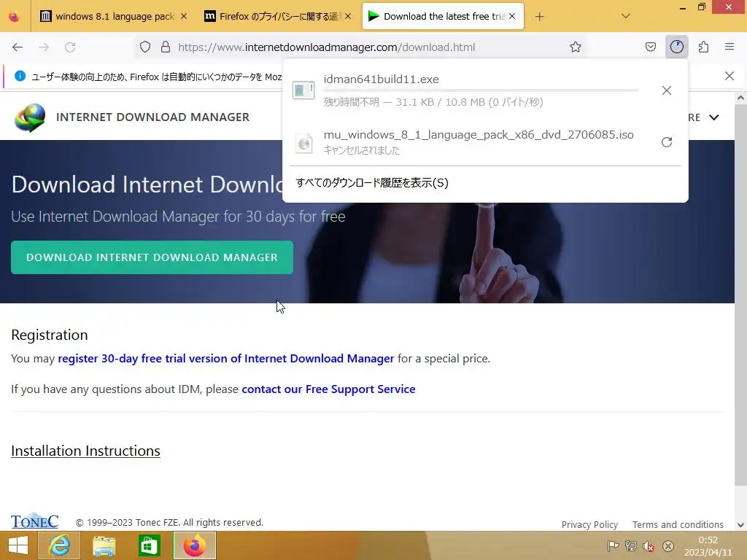Click the Tonec footer logo
747x560 pixels.
point(35,521)
